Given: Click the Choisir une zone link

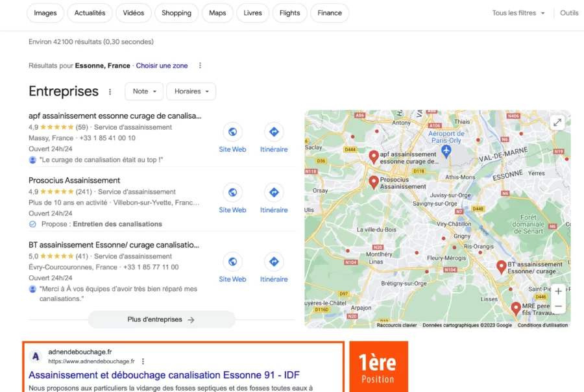Looking at the screenshot, I should point(162,66).
